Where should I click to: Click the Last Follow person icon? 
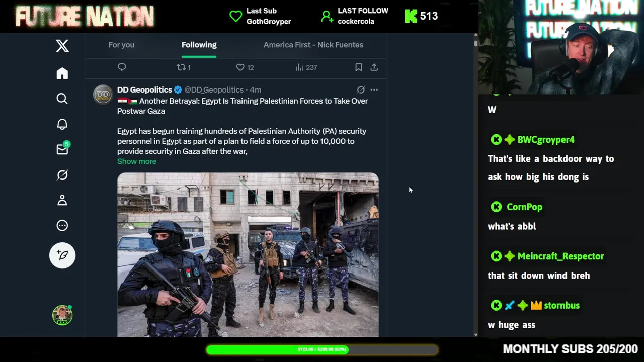(x=327, y=17)
